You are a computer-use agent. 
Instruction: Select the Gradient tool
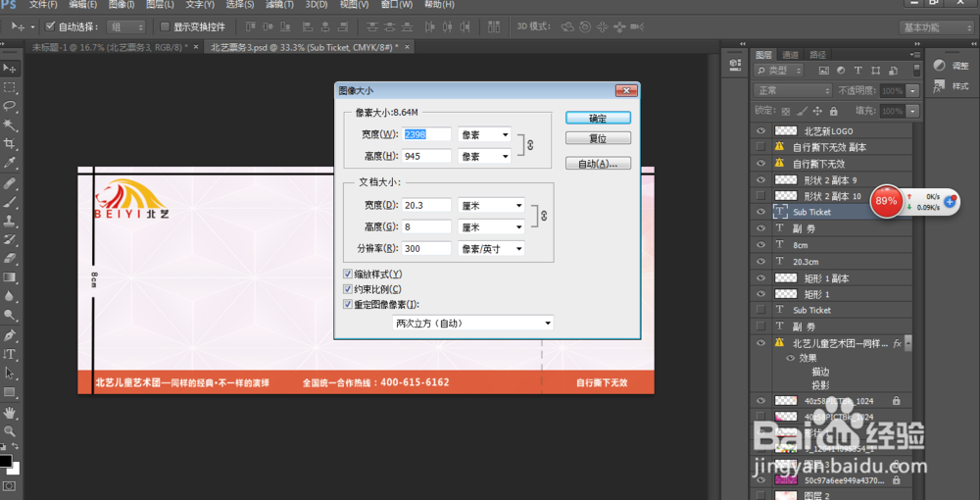[x=10, y=276]
